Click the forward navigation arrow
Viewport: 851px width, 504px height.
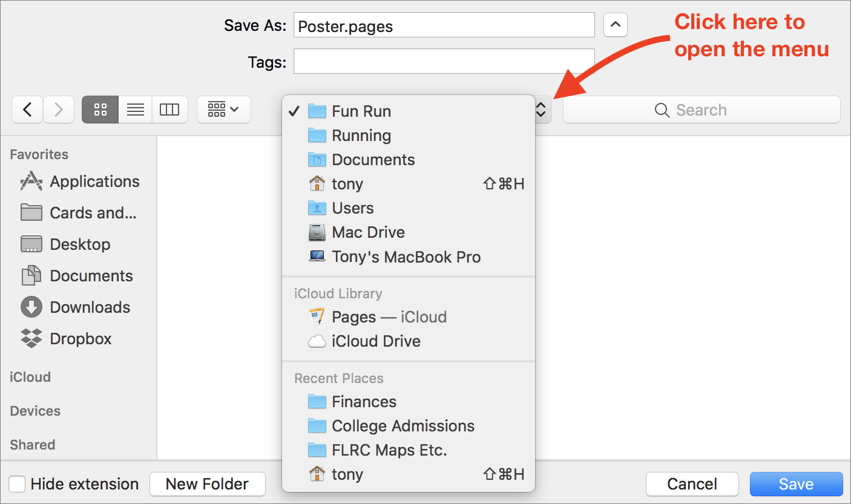pyautogui.click(x=59, y=110)
